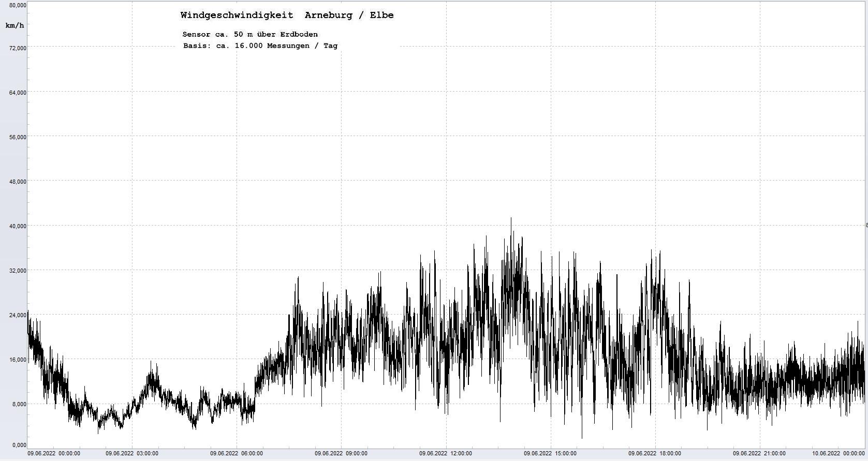Click the chart title Windgeschwindigkeit Arneburg / Elbe
The width and height of the screenshot is (868, 461).
[287, 16]
